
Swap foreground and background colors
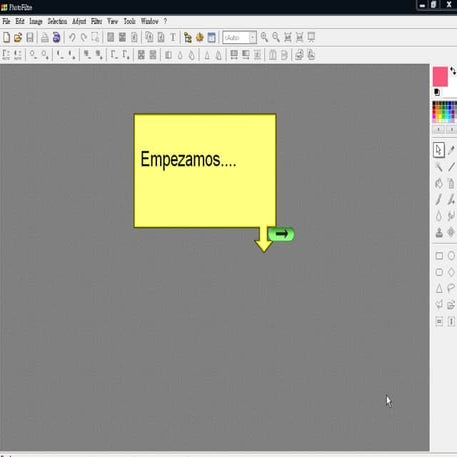453,71
